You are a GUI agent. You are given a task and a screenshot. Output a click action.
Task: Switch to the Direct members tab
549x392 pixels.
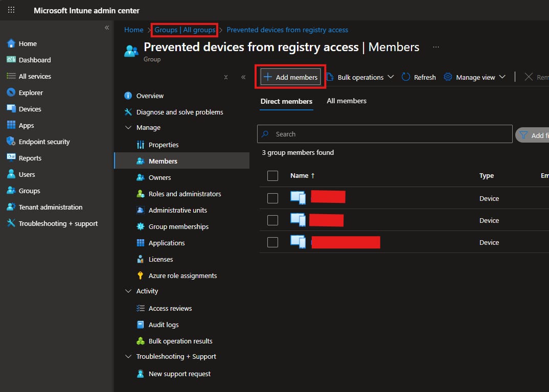click(x=286, y=101)
